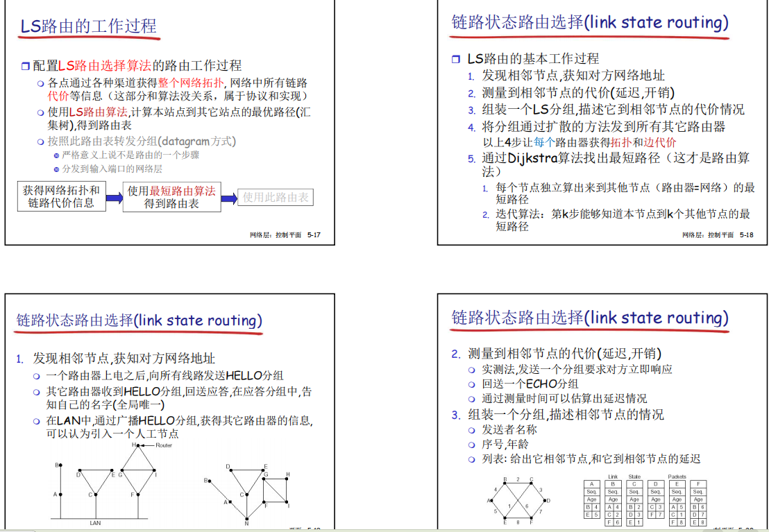Click the "Packets" label above packet tables
This screenshot has width=769, height=532.
pos(677,477)
